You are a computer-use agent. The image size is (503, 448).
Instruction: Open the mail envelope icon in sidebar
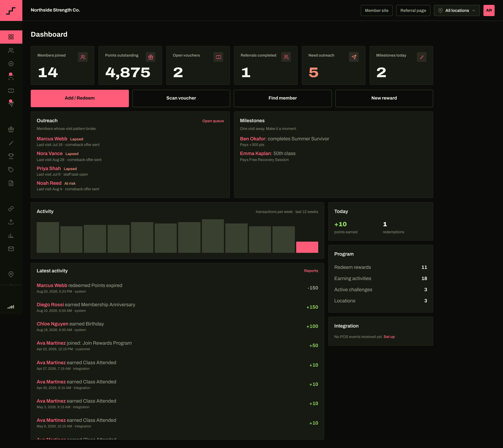pyautogui.click(x=11, y=249)
